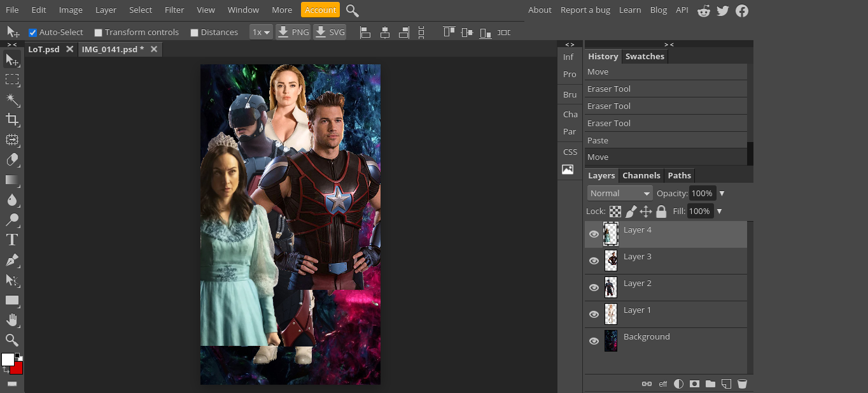This screenshot has height=393, width=868.
Task: Add a raster mask to layer
Action: tap(695, 384)
